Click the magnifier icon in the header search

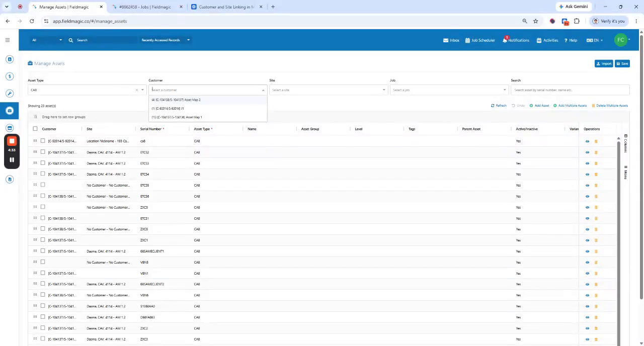71,40
